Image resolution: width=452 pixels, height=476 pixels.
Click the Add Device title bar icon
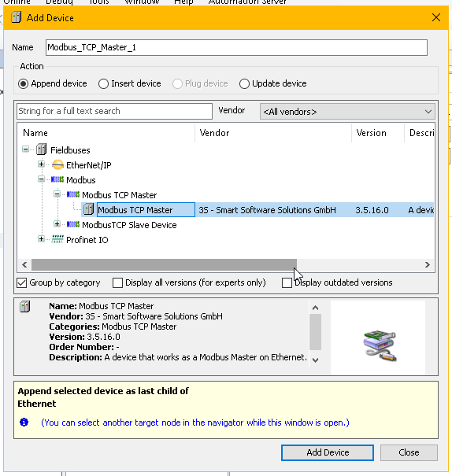click(16, 17)
